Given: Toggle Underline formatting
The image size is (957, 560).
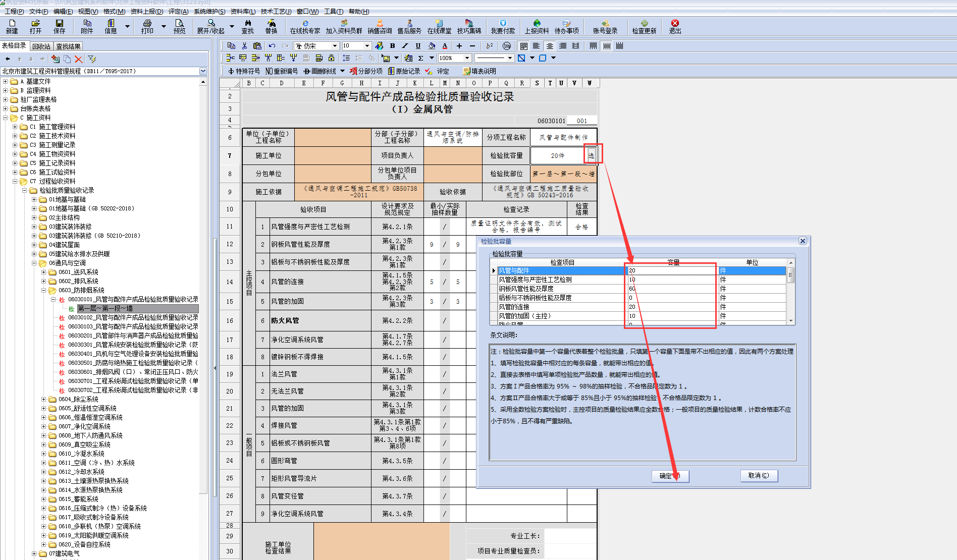Looking at the screenshot, I should [418, 46].
